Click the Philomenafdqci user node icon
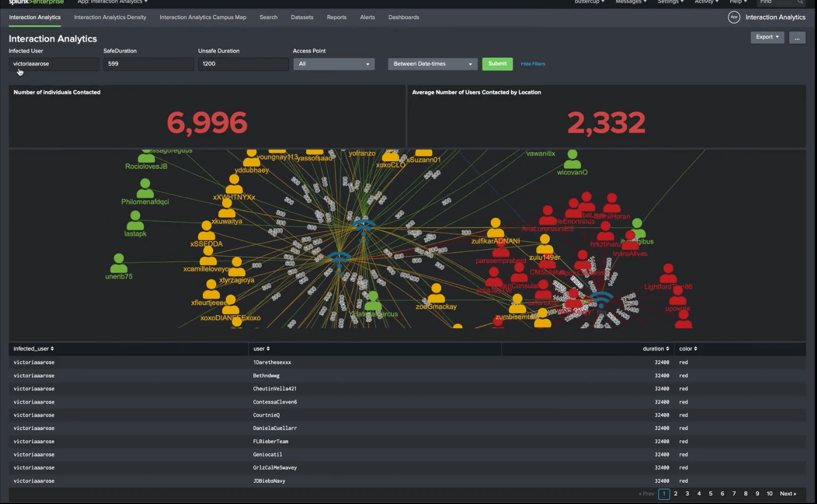This screenshot has height=504, width=817. [x=145, y=188]
